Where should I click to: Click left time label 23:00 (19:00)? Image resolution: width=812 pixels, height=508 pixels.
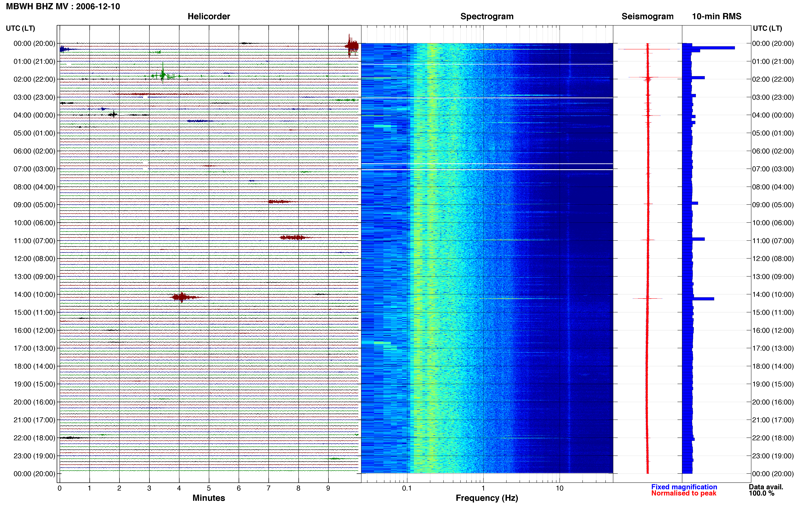tap(34, 456)
